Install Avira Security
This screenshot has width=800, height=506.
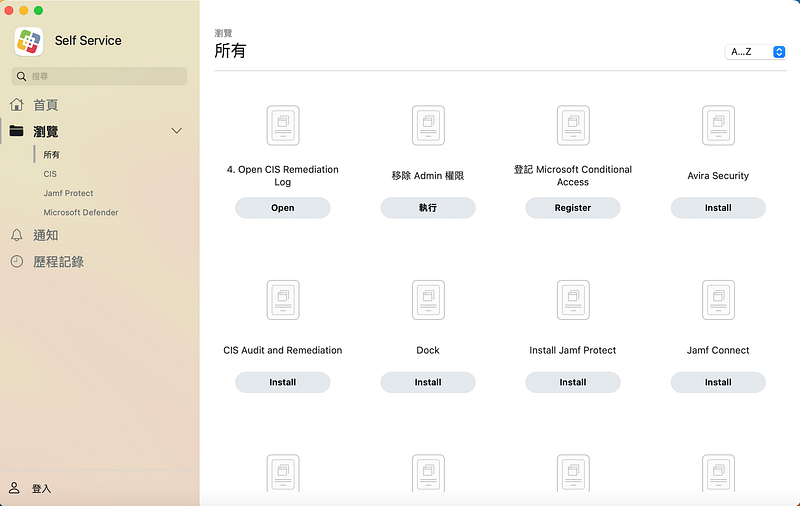718,208
